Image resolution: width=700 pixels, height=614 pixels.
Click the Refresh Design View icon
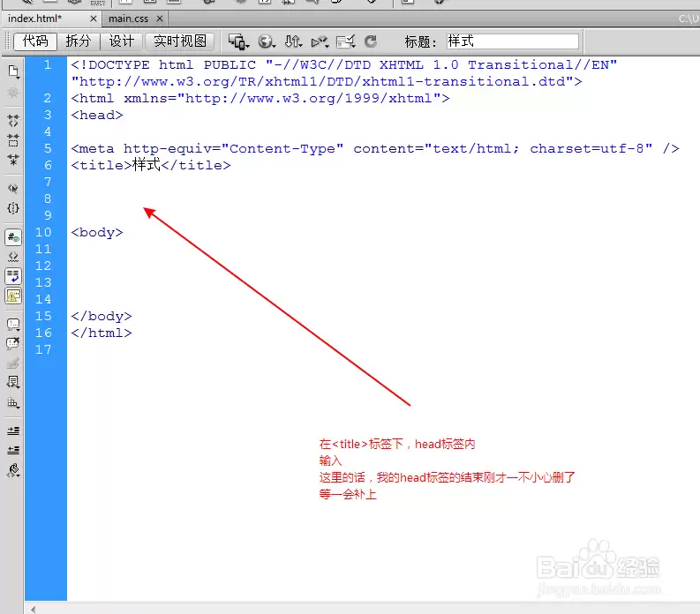click(371, 42)
